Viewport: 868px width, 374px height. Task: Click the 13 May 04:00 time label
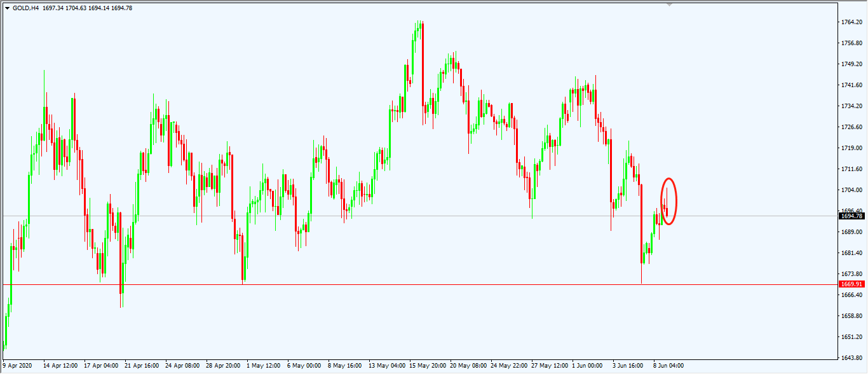point(387,366)
